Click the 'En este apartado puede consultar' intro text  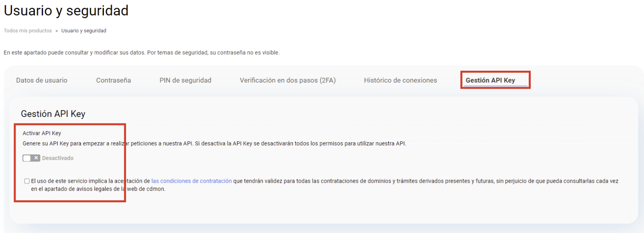141,53
